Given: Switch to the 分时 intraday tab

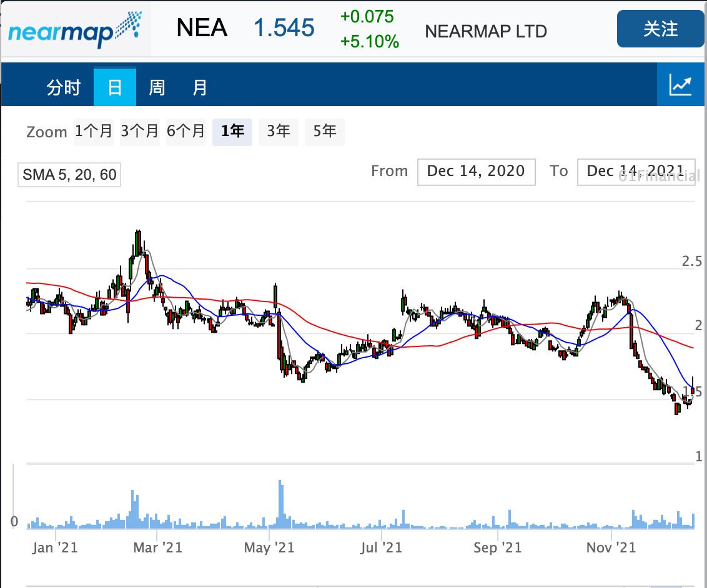Looking at the screenshot, I should pos(64,87).
